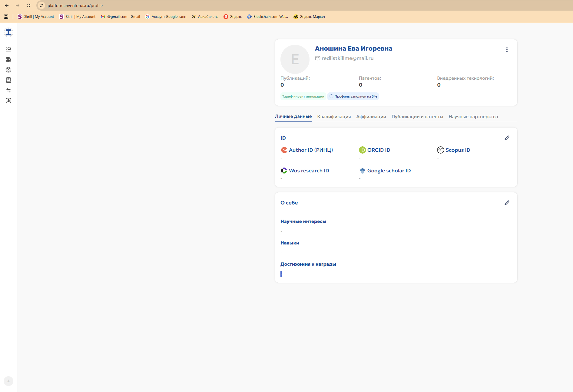Open the library books icon in sidebar
Viewport: 573px width, 392px height.
8,59
